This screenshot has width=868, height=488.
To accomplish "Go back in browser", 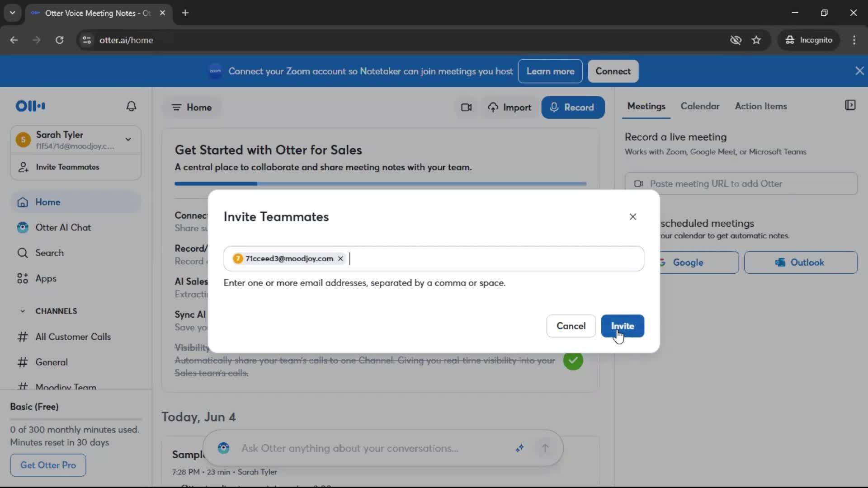I will (x=14, y=40).
